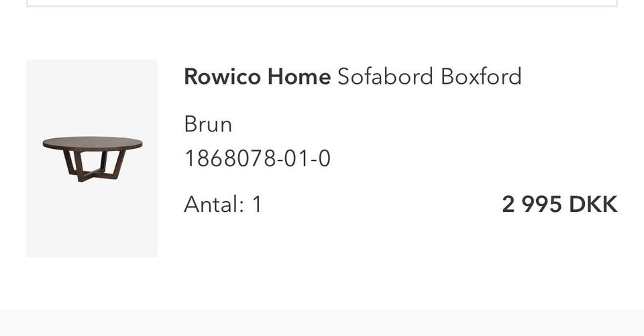Viewport: 644px width, 336px height.
Task: Click the 2 995 amount digits
Action: (532, 205)
